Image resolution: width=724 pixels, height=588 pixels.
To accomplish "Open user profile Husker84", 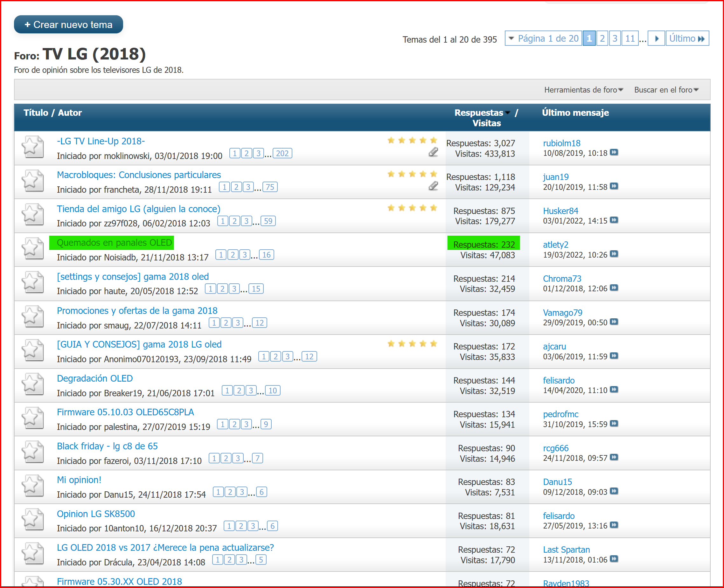I will 561,211.
